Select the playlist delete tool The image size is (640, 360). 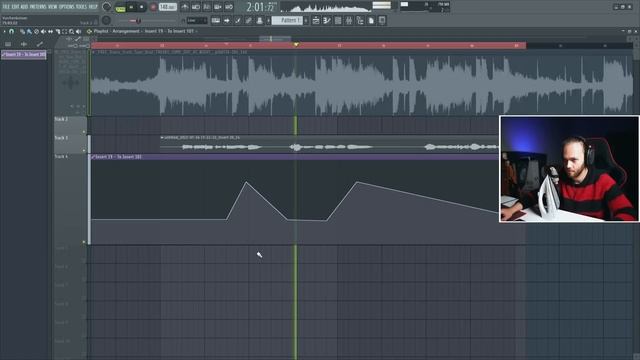36,31
